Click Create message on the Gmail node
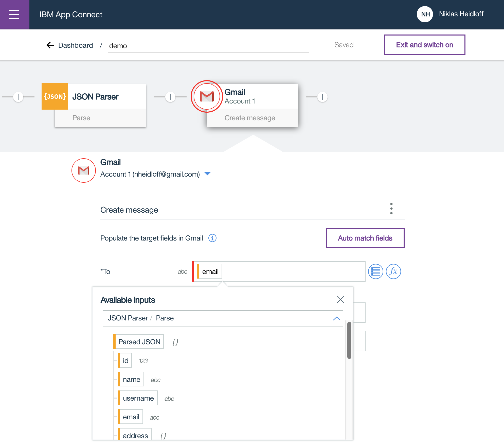504x445 pixels. 250,118
